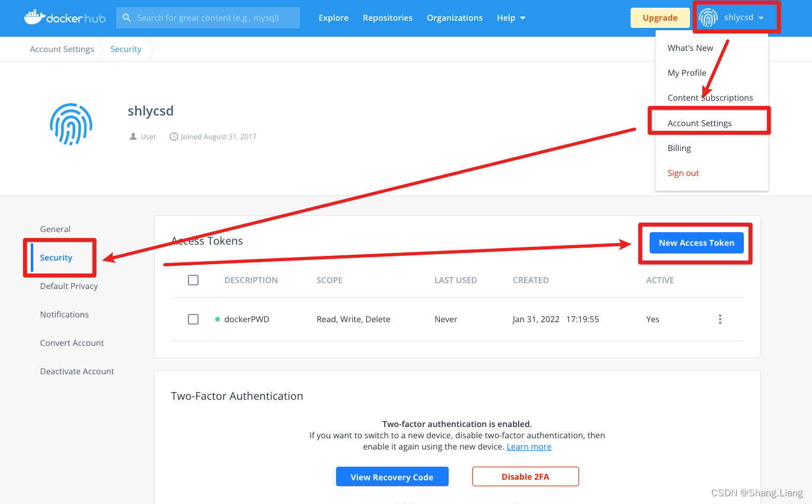
Task: Click Sign out in account menu
Action: coord(683,173)
